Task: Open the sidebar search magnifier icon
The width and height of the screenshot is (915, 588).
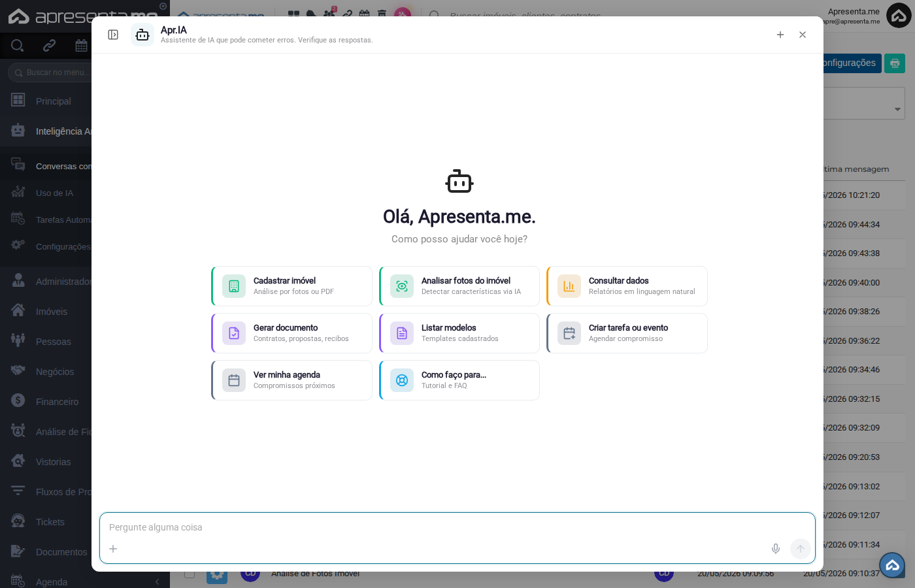Action: tap(18, 46)
